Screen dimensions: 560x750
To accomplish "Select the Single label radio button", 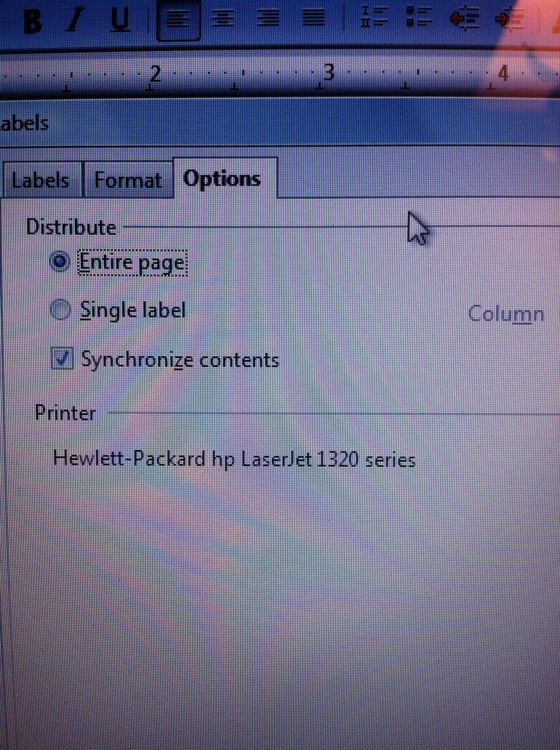I will [61, 310].
